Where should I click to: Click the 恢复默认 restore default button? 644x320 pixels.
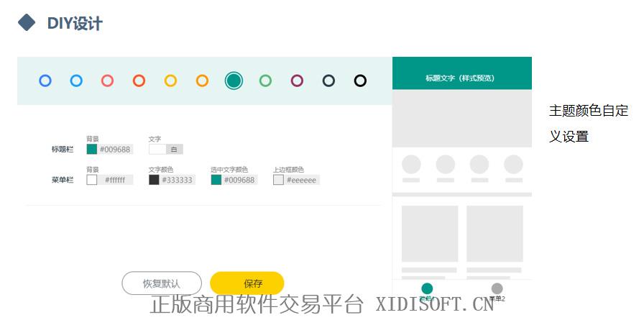(162, 283)
